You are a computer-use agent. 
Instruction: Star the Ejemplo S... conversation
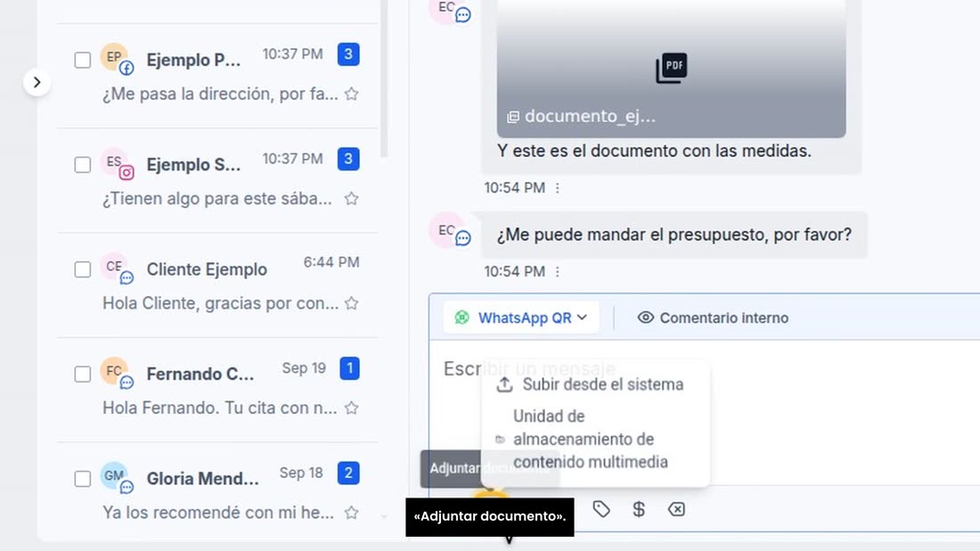tap(352, 198)
